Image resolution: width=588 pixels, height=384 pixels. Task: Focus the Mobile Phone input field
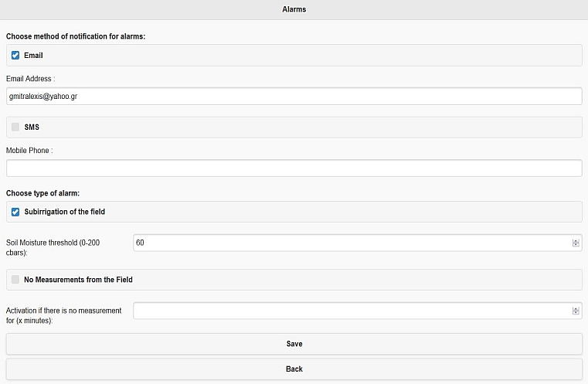pos(294,168)
